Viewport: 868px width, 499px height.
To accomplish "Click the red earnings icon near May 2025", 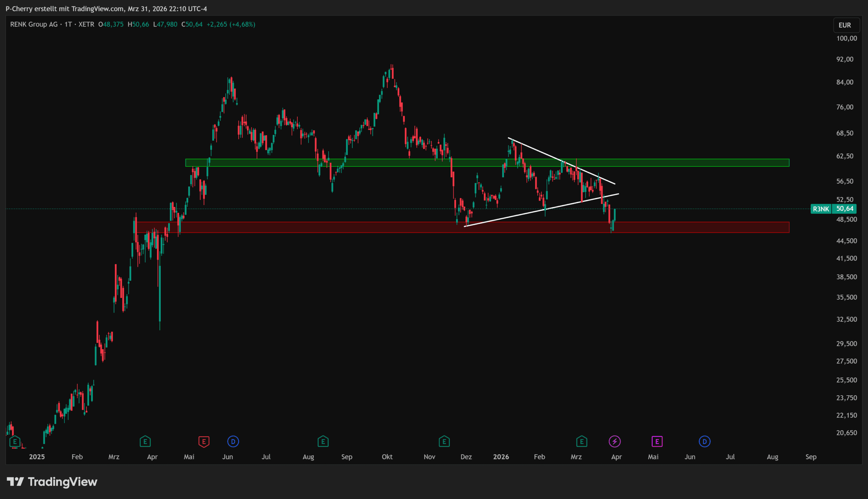I will (203, 441).
